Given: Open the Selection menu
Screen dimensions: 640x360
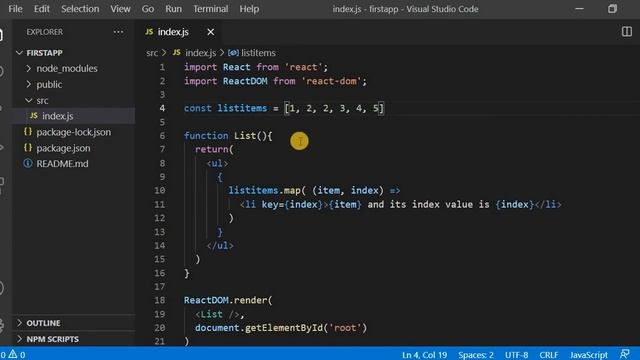Looking at the screenshot, I should 80,9.
